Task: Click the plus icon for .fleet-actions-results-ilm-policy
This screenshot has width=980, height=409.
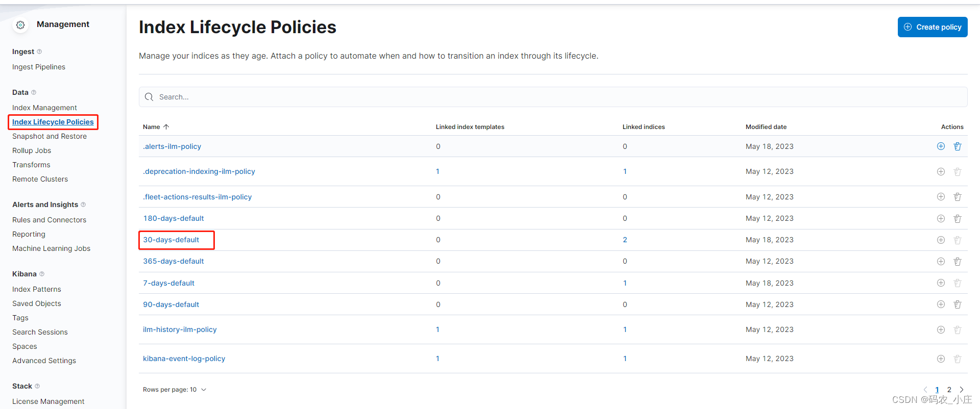Action: tap(941, 197)
